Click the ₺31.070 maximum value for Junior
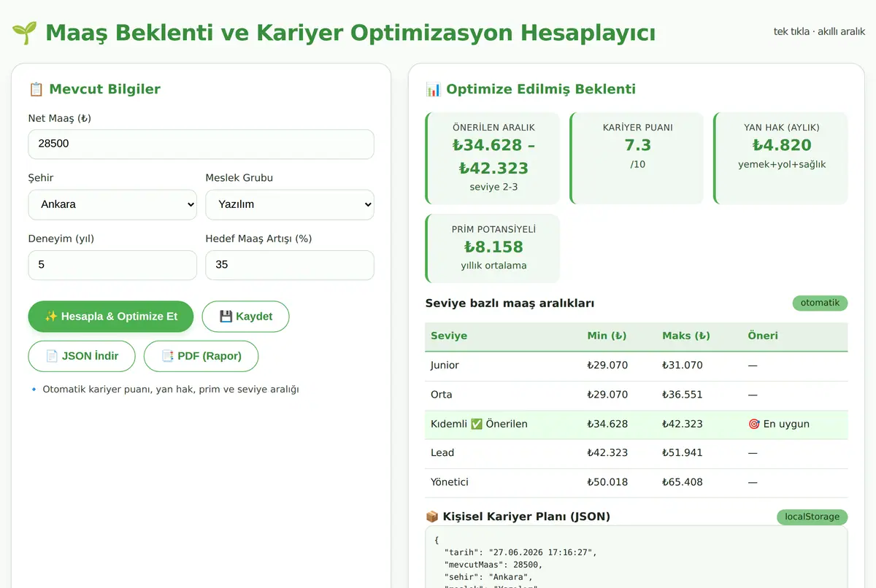Screen dimensions: 876x588 [x=683, y=365]
